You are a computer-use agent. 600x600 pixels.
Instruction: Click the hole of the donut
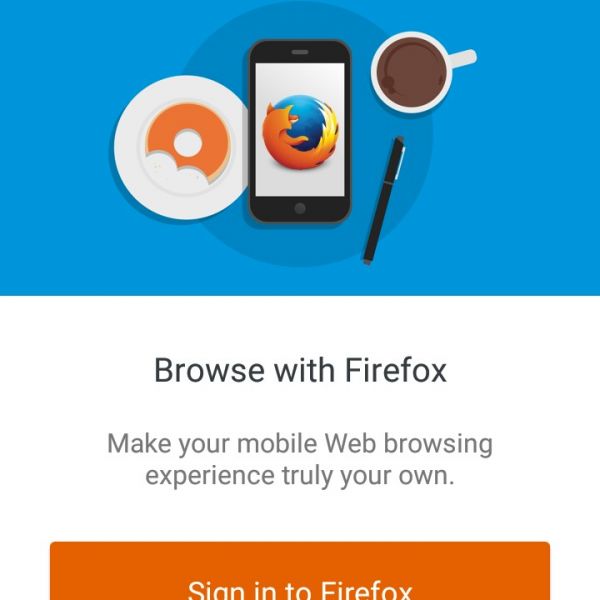tap(187, 143)
